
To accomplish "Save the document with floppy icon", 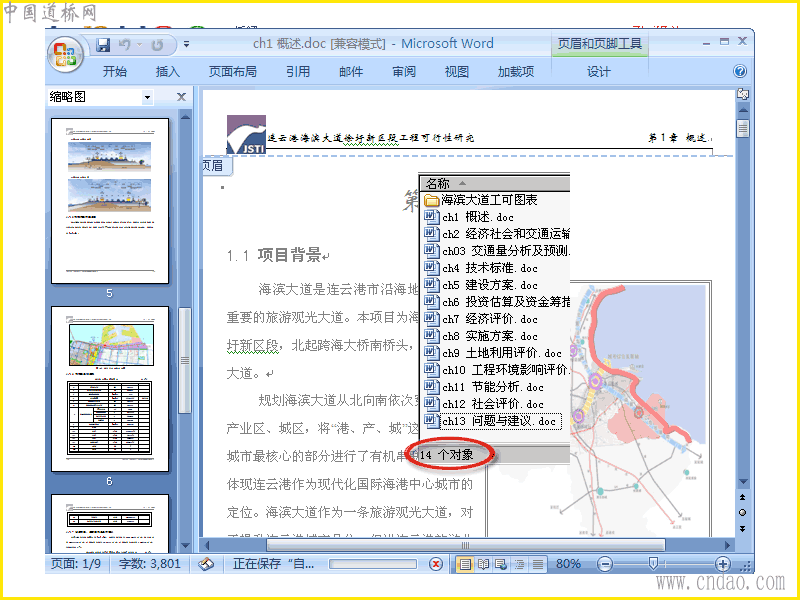I will 103,45.
